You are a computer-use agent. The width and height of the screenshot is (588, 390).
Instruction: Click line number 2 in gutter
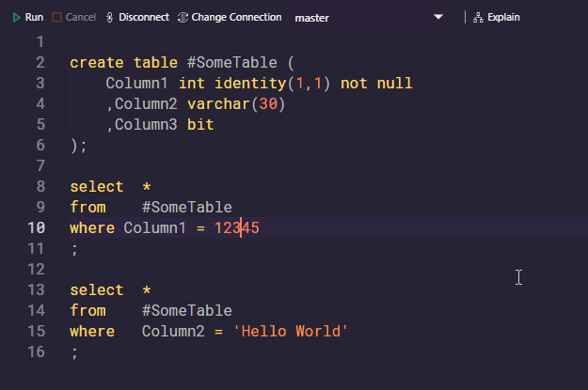pyautogui.click(x=40, y=63)
